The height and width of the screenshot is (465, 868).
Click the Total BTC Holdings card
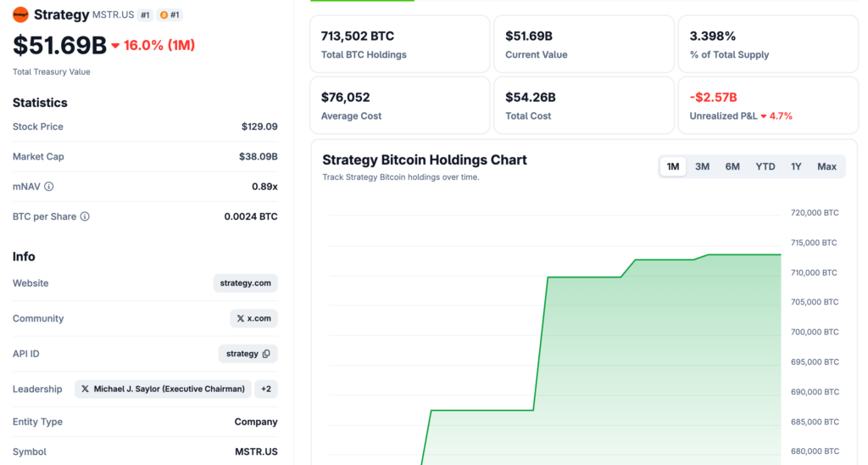(x=399, y=44)
